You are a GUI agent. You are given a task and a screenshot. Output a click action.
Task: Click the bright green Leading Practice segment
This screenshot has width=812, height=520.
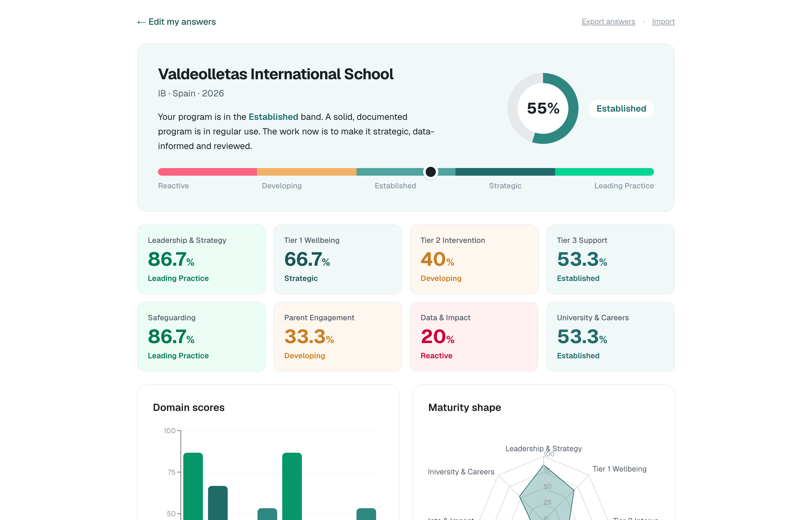tap(604, 172)
